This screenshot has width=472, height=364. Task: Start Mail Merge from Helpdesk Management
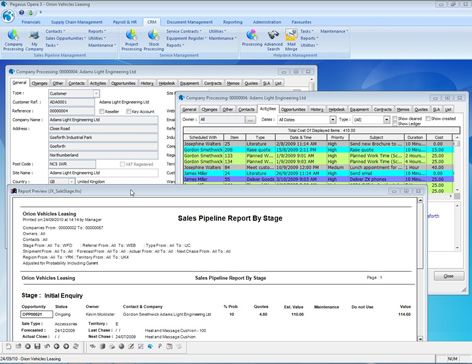click(x=291, y=40)
